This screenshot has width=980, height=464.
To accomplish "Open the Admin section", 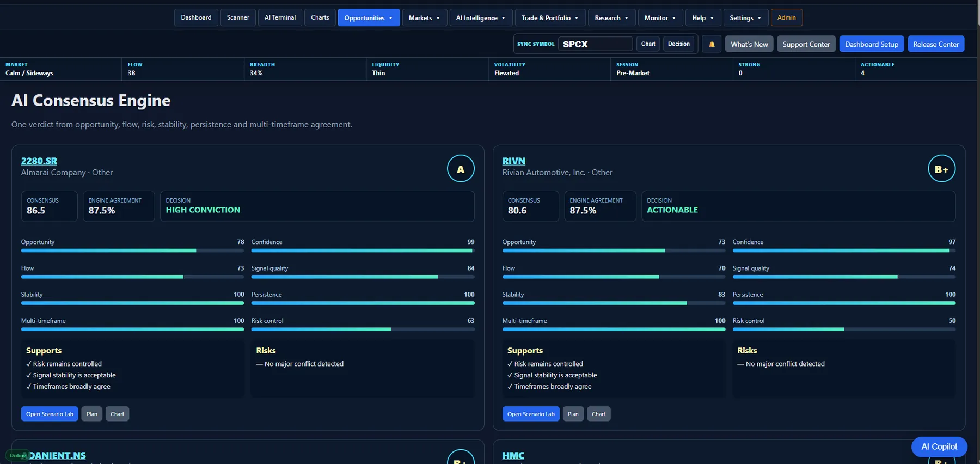I will tap(787, 17).
